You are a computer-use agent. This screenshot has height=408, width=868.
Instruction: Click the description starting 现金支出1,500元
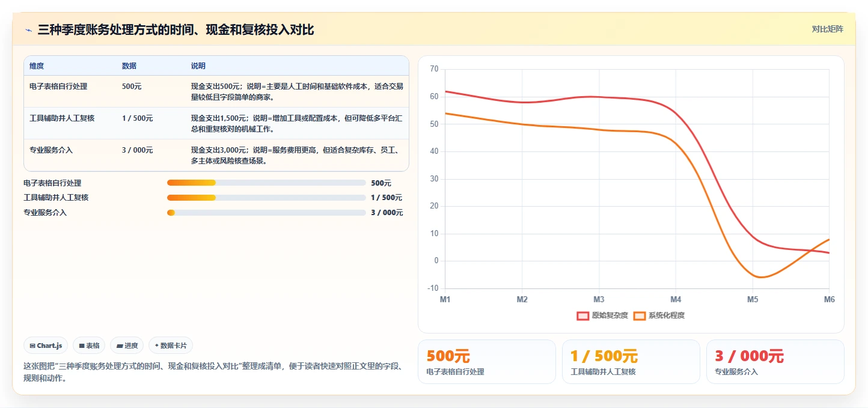click(x=297, y=123)
